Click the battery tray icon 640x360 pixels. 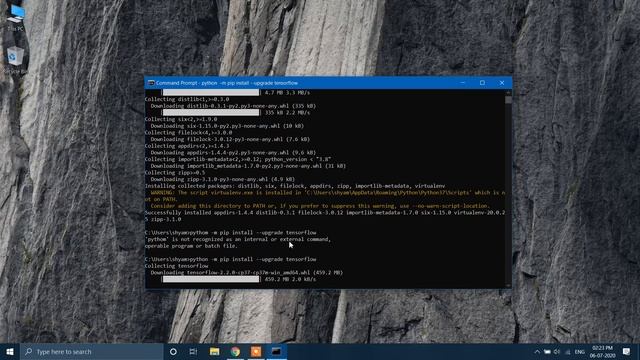[x=547, y=352]
